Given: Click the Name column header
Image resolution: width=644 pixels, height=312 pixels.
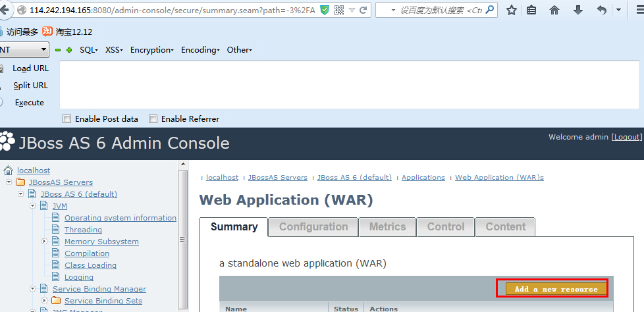Looking at the screenshot, I should coord(273,308).
